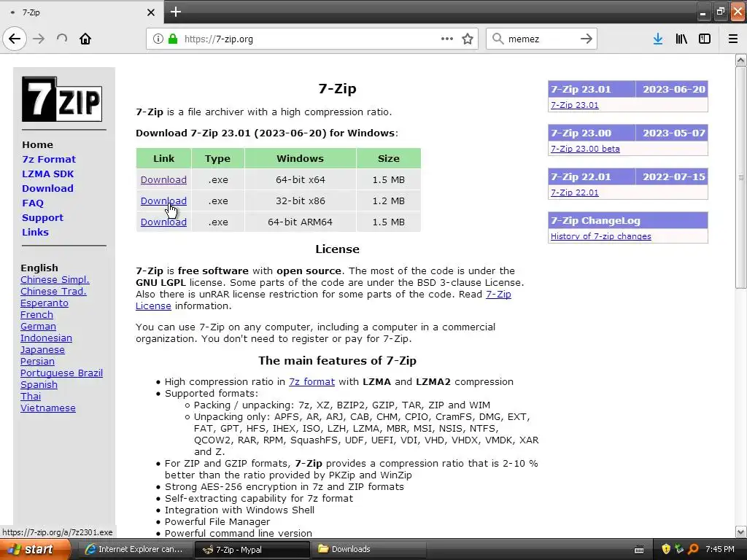Select the 7-Zip browser tab
The width and height of the screenshot is (747, 560).
[82, 12]
